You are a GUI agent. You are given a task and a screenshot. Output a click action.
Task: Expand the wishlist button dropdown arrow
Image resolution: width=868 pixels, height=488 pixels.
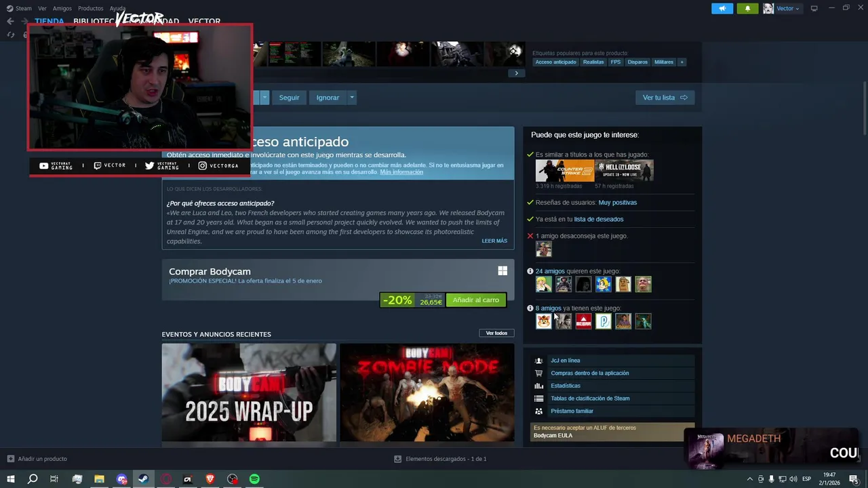coord(264,98)
